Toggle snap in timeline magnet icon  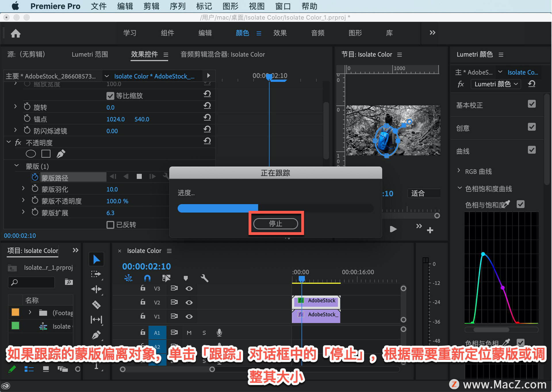[147, 278]
